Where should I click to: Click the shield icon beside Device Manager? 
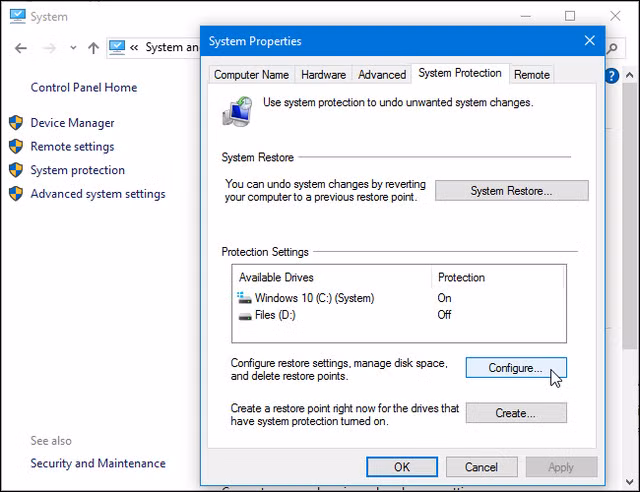coord(16,123)
